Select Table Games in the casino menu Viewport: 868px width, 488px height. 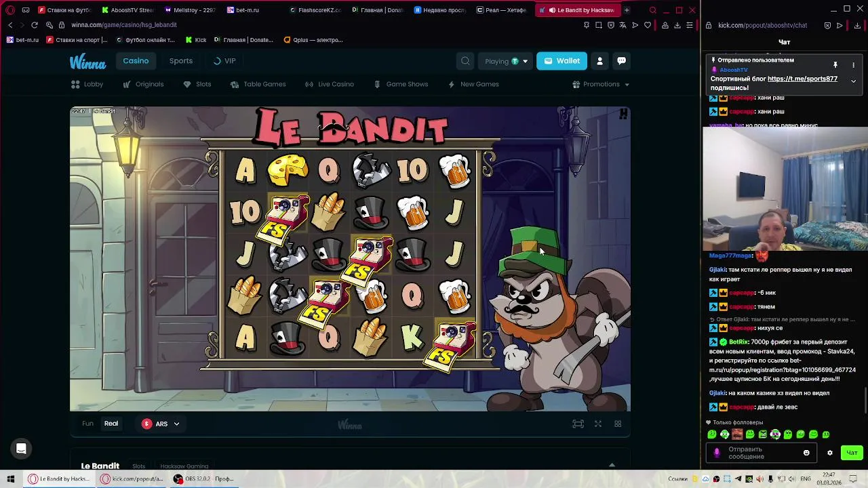coord(258,84)
